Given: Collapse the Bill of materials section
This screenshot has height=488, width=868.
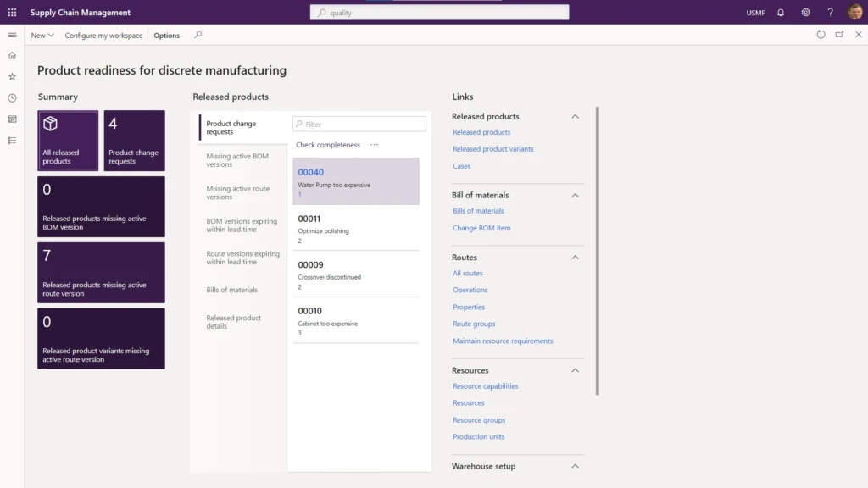Looking at the screenshot, I should (x=575, y=196).
